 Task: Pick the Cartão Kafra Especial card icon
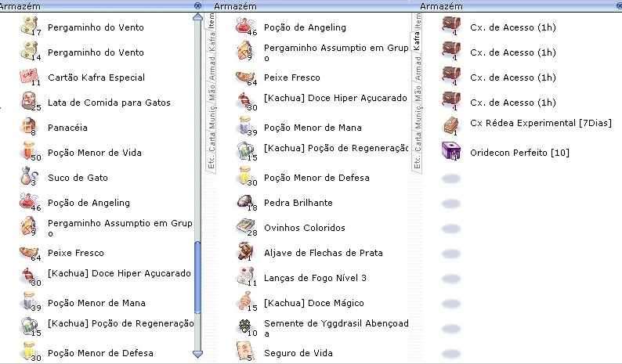pyautogui.click(x=29, y=76)
